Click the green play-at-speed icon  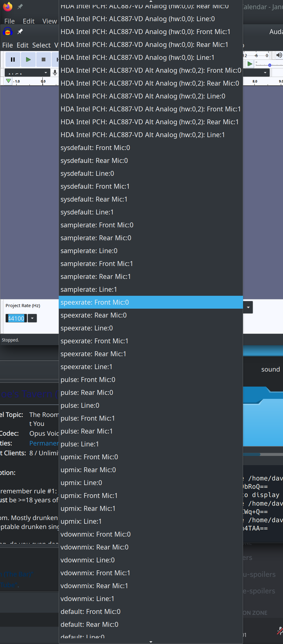[x=250, y=64]
